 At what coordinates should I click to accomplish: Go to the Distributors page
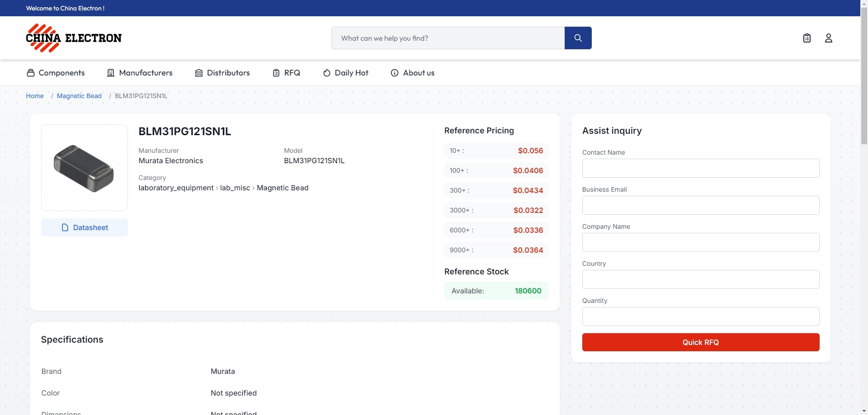tap(222, 73)
